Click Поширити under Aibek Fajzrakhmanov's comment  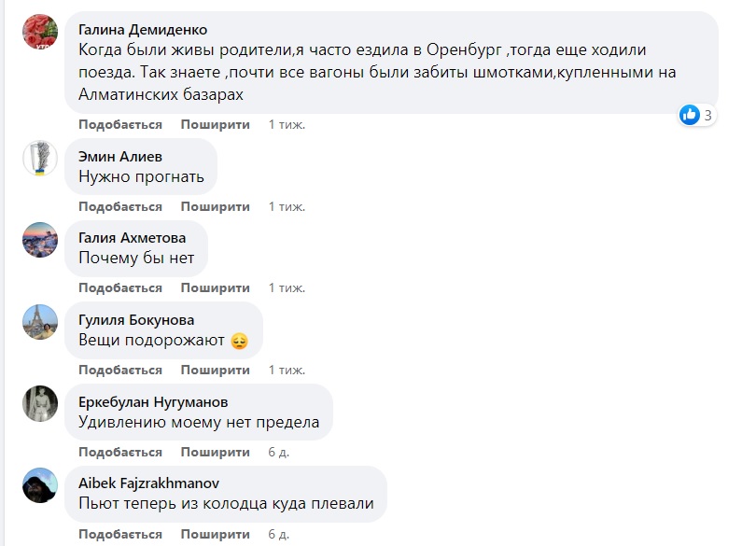click(216, 534)
